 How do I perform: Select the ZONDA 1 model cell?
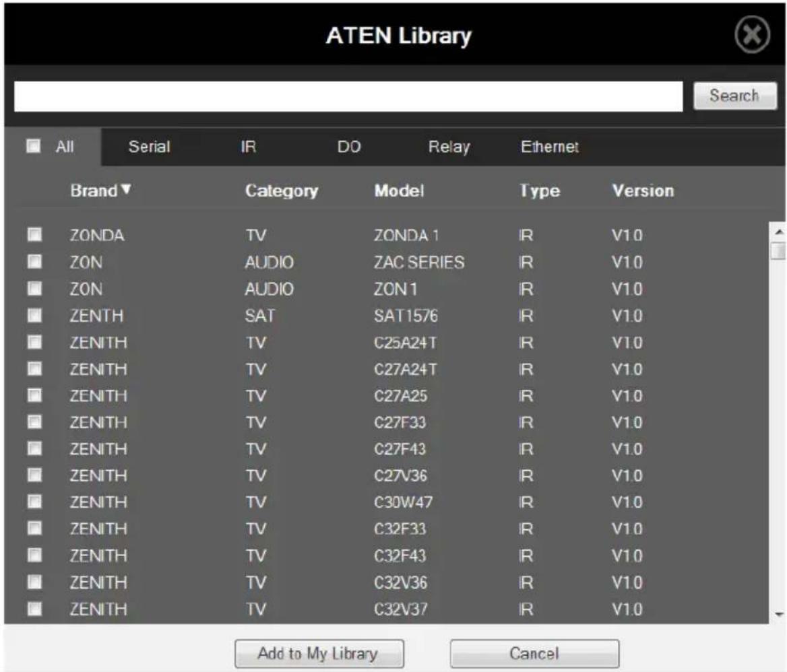point(406,235)
